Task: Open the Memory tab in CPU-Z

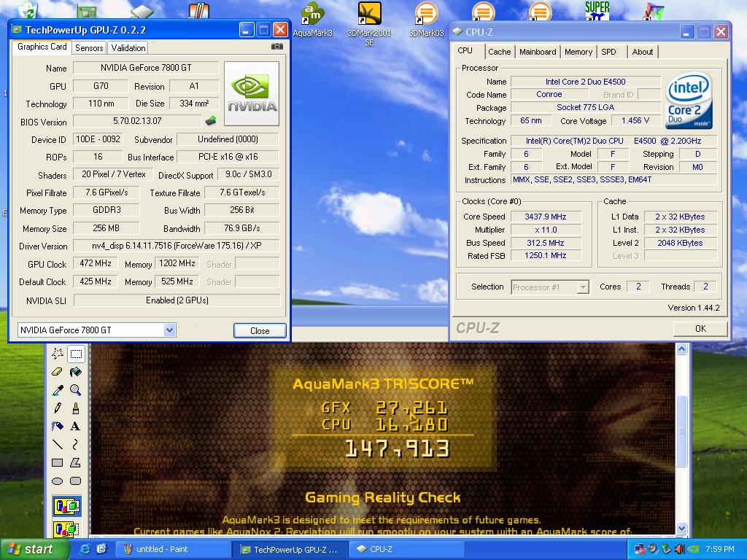Action: point(578,52)
